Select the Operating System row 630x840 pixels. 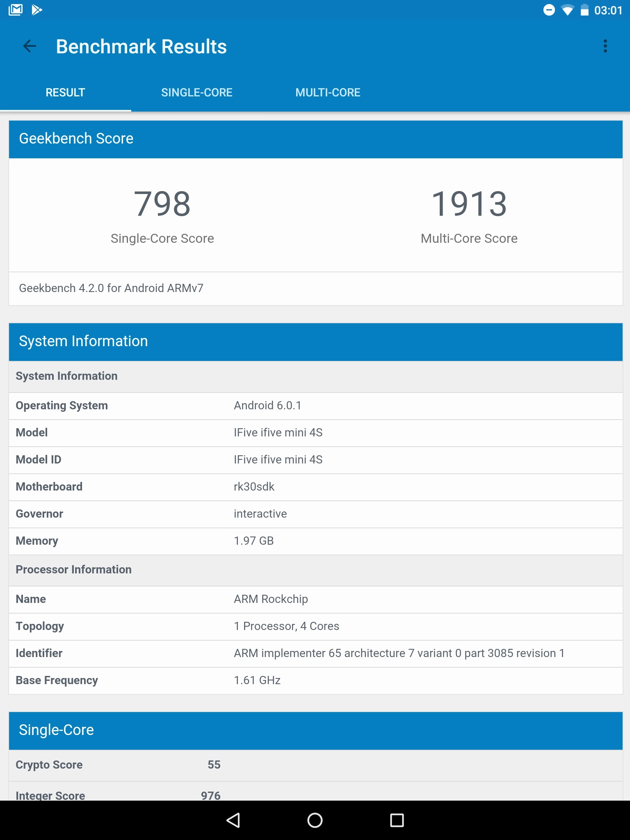[x=315, y=406]
